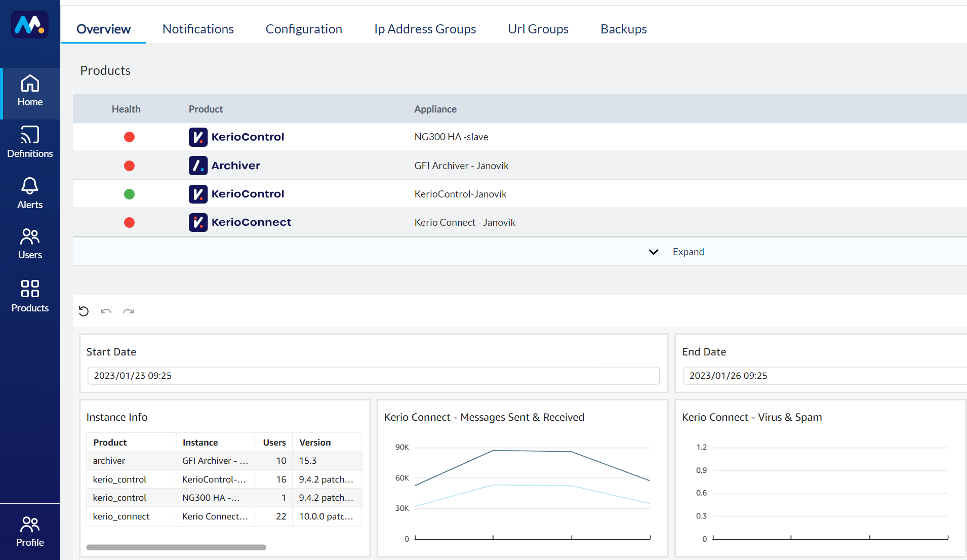Screen dimensions: 967x560
Task: Click the app logo at top of sidebar
Action: click(x=30, y=24)
